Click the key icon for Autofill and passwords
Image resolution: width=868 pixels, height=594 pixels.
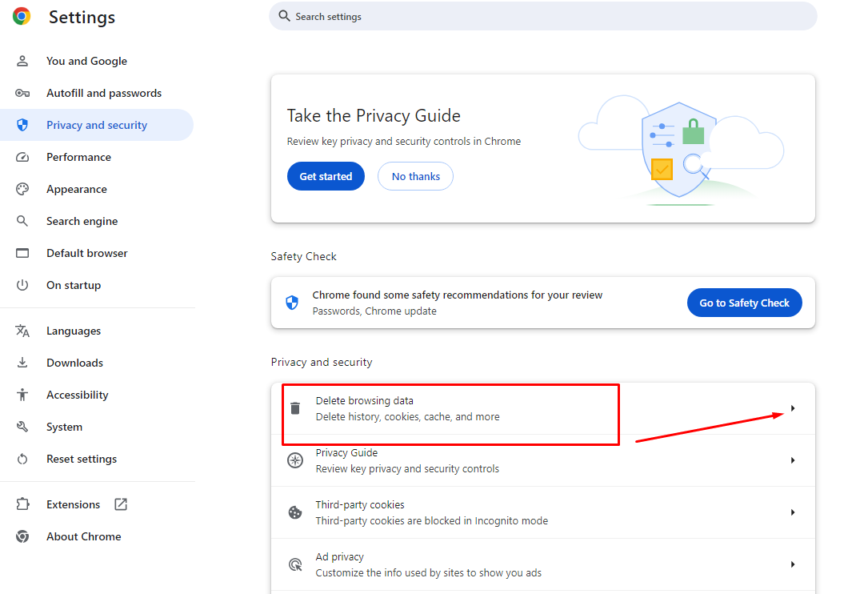click(x=22, y=93)
